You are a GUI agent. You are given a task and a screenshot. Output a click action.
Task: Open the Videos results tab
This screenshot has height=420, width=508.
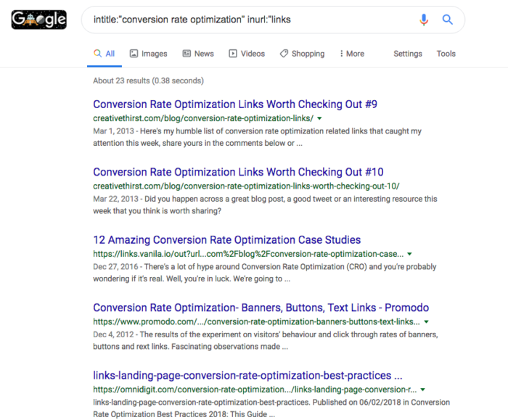click(x=247, y=54)
